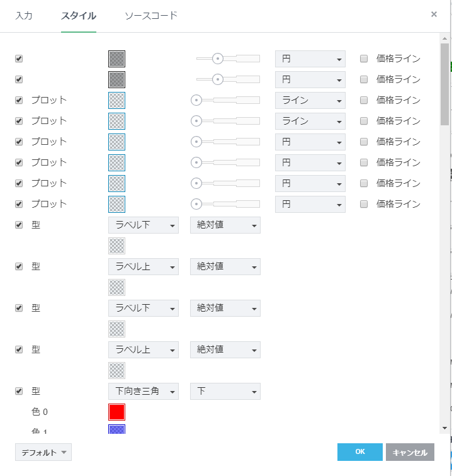
Task: Open the ソースコード tab
Action: point(151,16)
